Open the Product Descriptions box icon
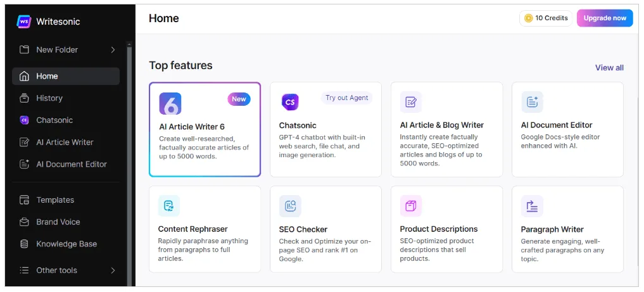 411,206
